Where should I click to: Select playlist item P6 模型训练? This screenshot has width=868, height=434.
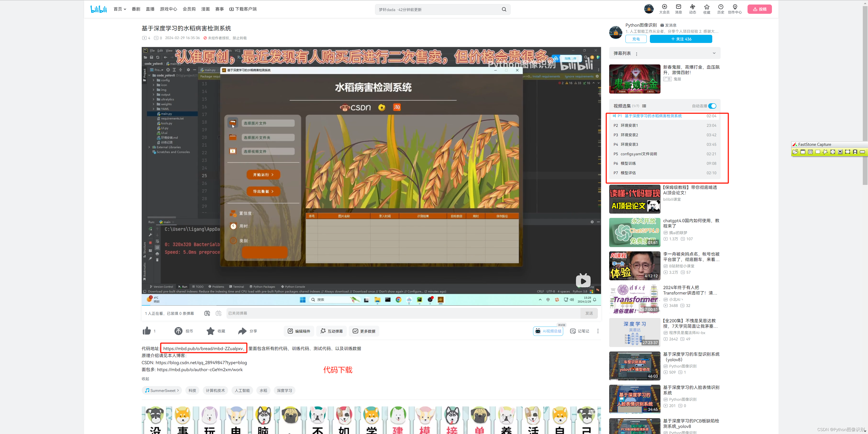click(x=665, y=163)
